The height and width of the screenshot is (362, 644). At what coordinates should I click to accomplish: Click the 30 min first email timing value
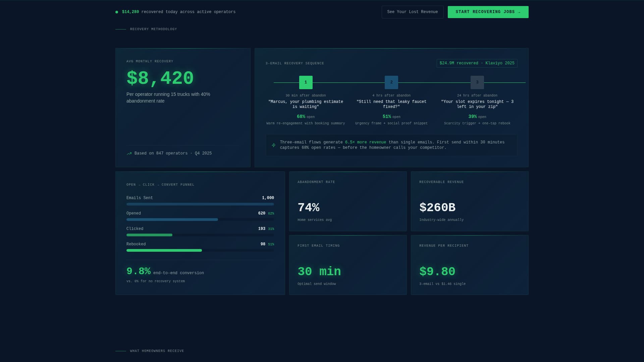click(319, 271)
